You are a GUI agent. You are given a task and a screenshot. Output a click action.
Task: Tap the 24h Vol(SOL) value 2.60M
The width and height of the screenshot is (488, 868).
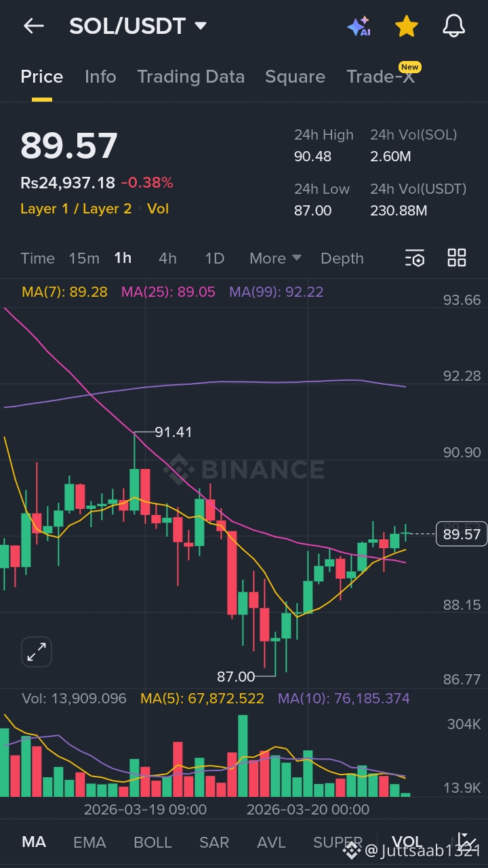tap(390, 157)
